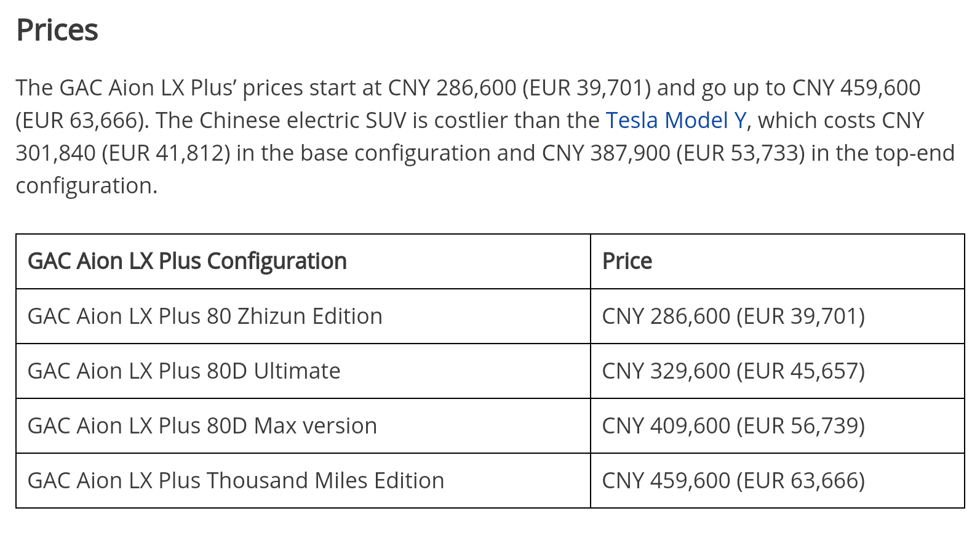Click (EUR 41,812) in the paragraph
The width and height of the screenshot is (980, 540).
[165, 153]
